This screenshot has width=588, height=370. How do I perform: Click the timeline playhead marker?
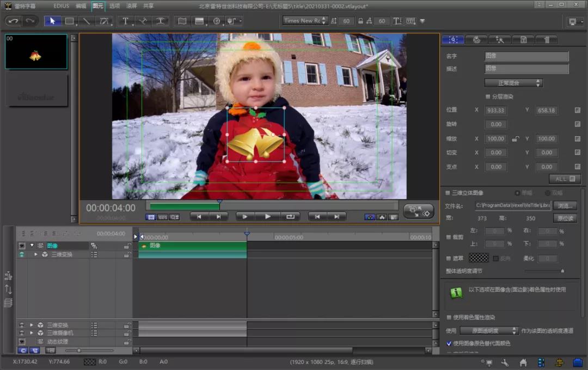point(247,234)
